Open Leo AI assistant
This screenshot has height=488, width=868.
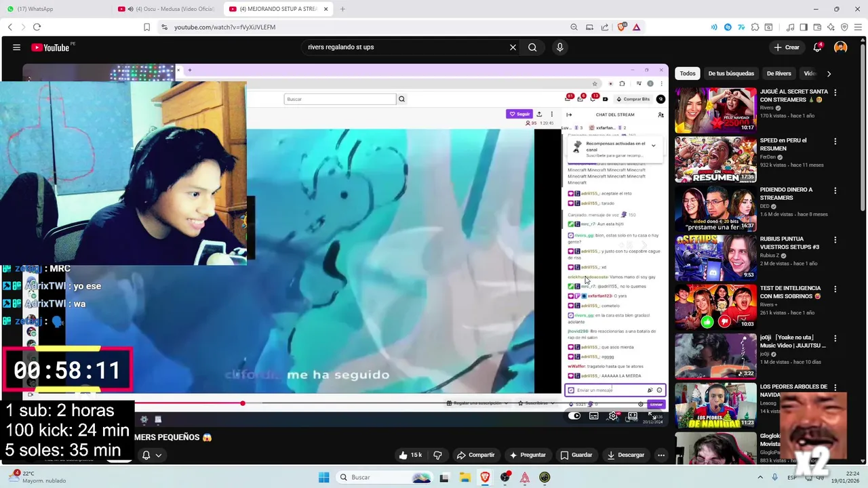click(x=831, y=27)
